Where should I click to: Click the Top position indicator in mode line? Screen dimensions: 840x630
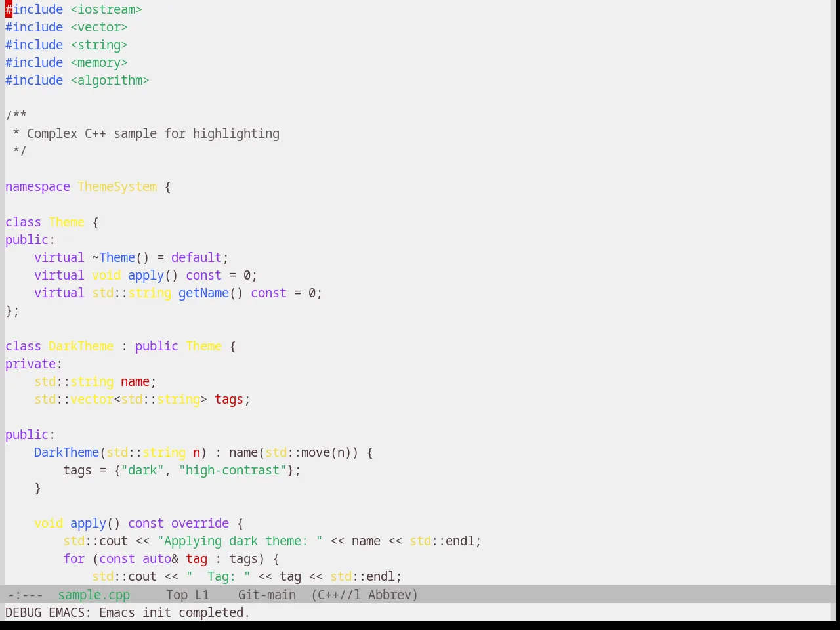pos(177,595)
